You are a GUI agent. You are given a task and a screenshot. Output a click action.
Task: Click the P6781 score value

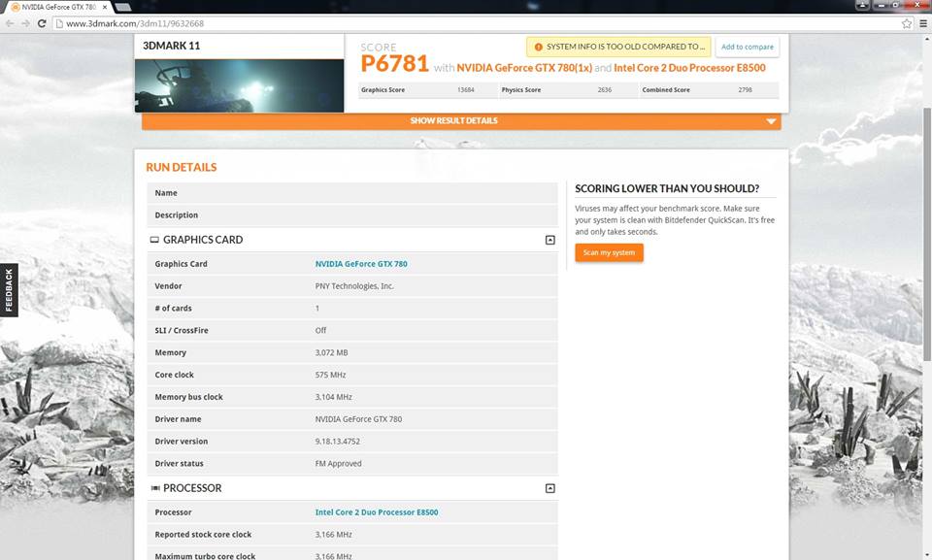395,64
